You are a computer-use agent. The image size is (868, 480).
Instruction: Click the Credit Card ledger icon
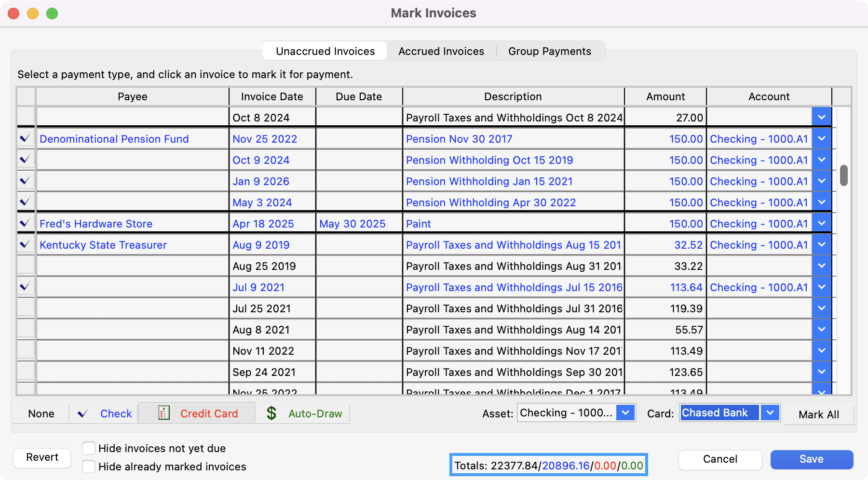pyautogui.click(x=164, y=413)
